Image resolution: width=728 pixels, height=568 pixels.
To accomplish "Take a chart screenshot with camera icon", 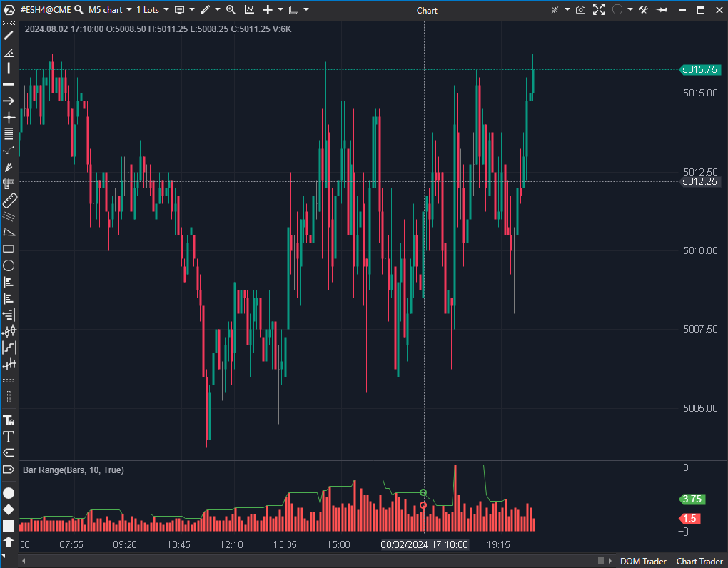I will [580, 10].
